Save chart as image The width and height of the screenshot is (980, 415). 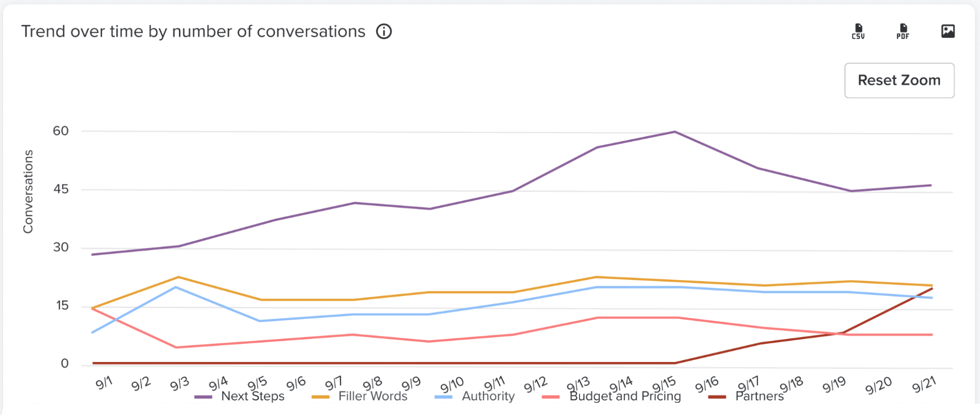[x=948, y=31]
